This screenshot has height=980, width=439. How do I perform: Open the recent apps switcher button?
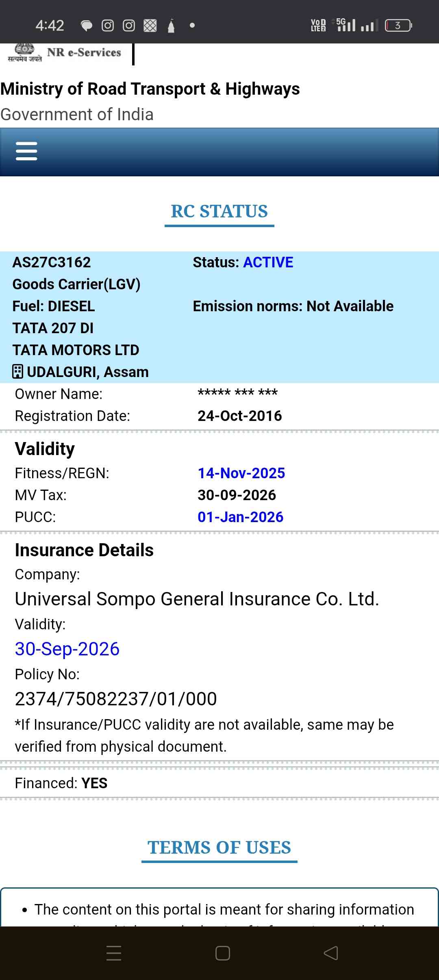[113, 953]
